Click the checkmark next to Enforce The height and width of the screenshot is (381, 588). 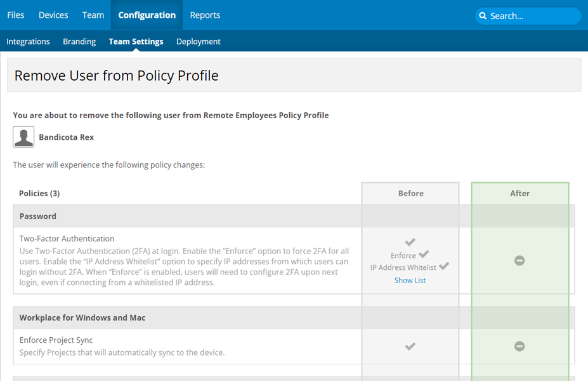click(424, 255)
